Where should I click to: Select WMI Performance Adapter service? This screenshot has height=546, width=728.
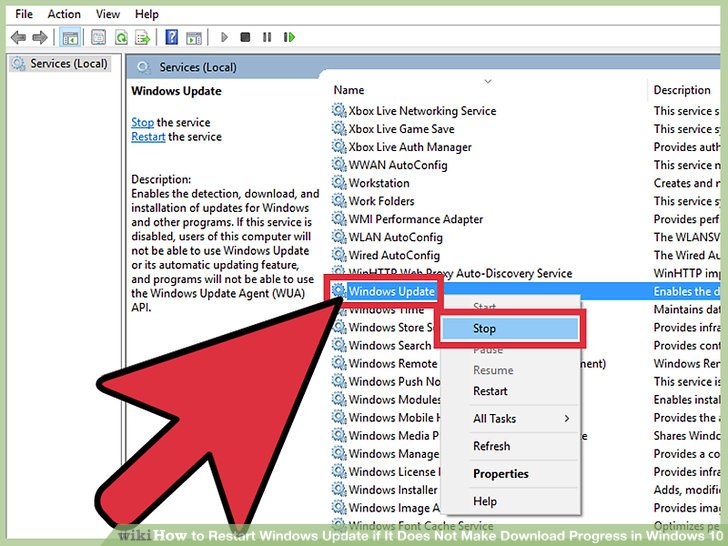tap(416, 219)
